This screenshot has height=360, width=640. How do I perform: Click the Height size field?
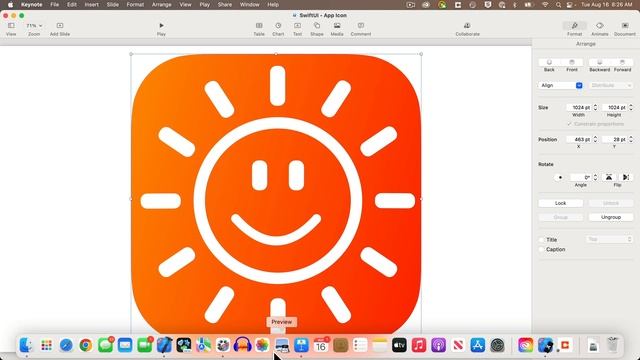(615, 107)
